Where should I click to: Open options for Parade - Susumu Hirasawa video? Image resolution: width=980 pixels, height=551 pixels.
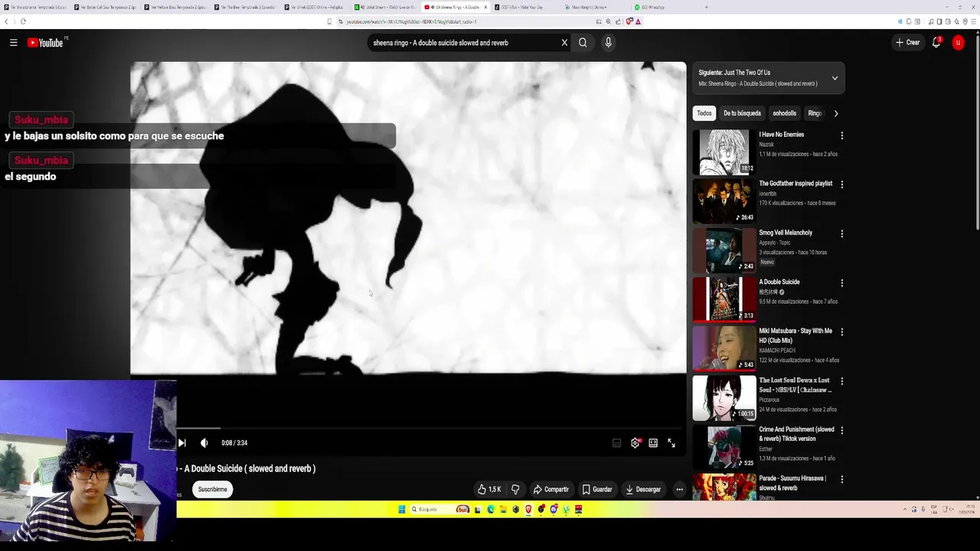[842, 479]
